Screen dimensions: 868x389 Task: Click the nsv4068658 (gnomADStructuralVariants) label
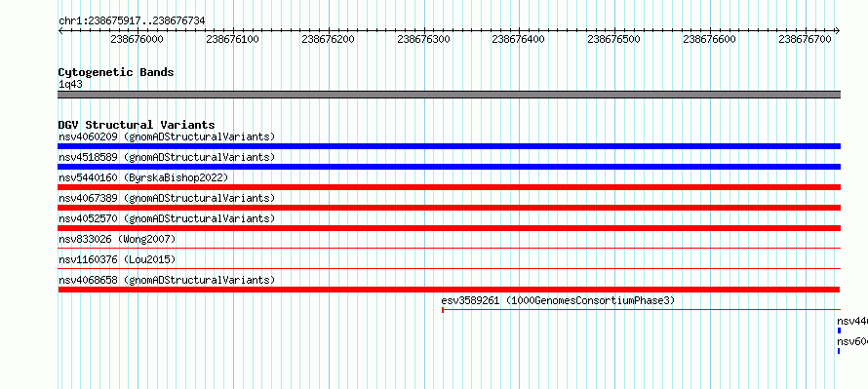coord(167,280)
